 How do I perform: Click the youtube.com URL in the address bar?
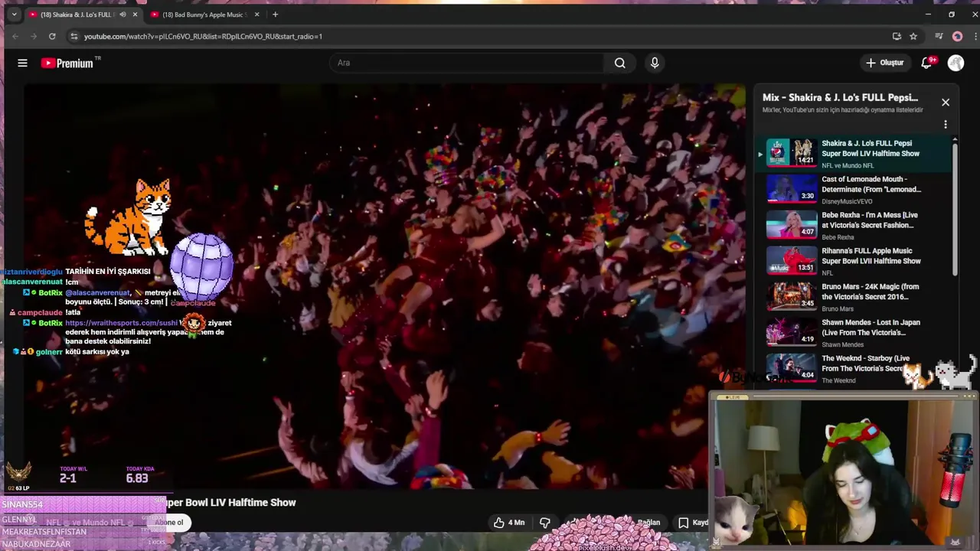(x=203, y=36)
